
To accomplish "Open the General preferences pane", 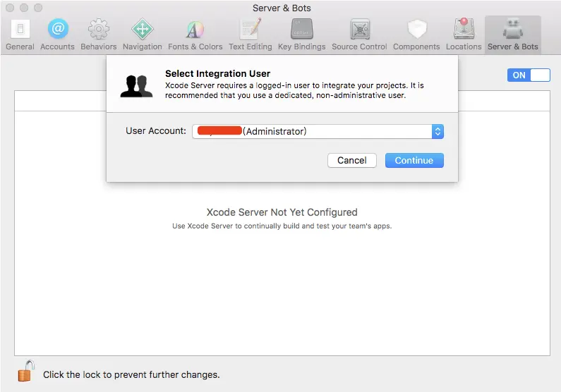I will [20, 35].
